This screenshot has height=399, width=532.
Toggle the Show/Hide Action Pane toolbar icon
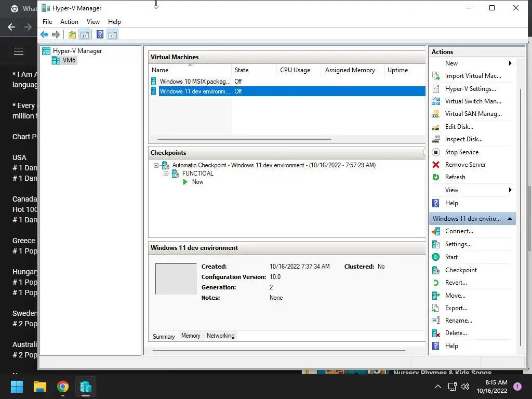coord(113,34)
